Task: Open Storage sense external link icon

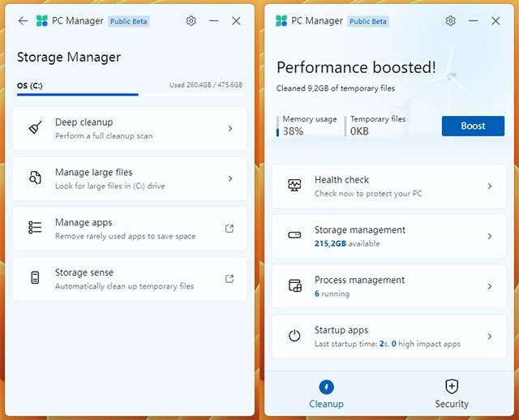Action: (x=229, y=279)
